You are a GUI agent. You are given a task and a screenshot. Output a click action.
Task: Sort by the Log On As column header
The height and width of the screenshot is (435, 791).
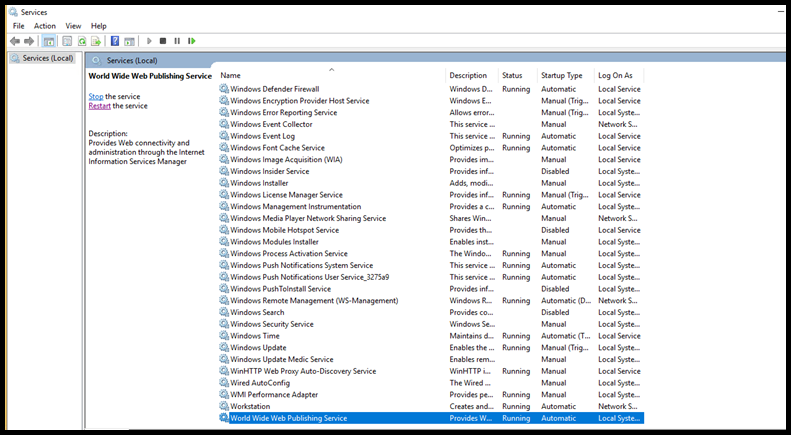pos(619,75)
